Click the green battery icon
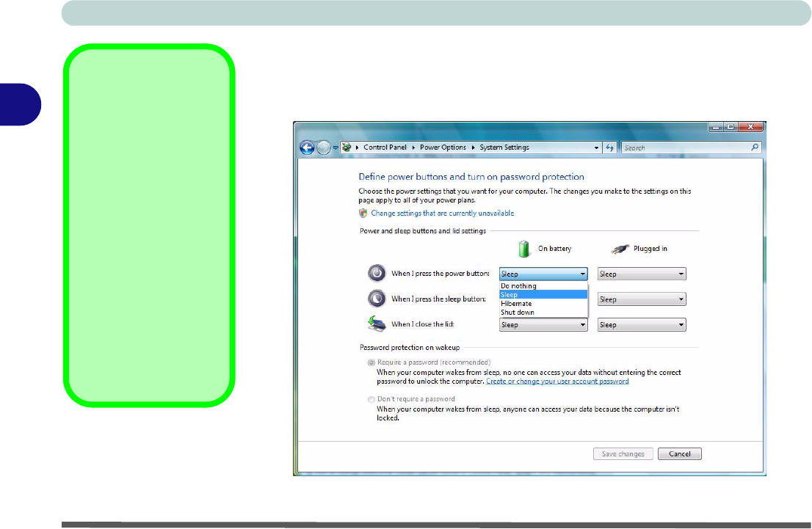 coord(524,249)
